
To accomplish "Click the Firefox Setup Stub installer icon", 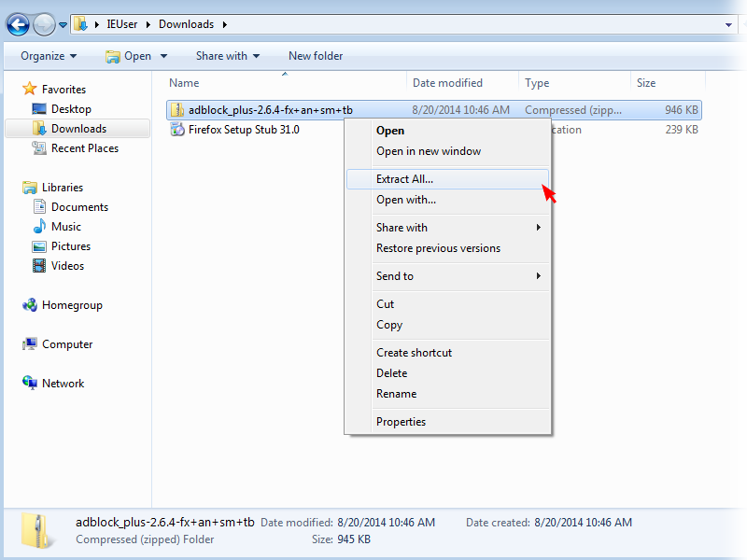I will 177,129.
